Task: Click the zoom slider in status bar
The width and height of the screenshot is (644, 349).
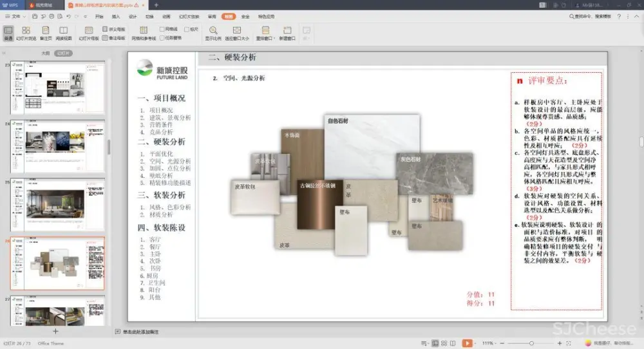Action: 531,343
